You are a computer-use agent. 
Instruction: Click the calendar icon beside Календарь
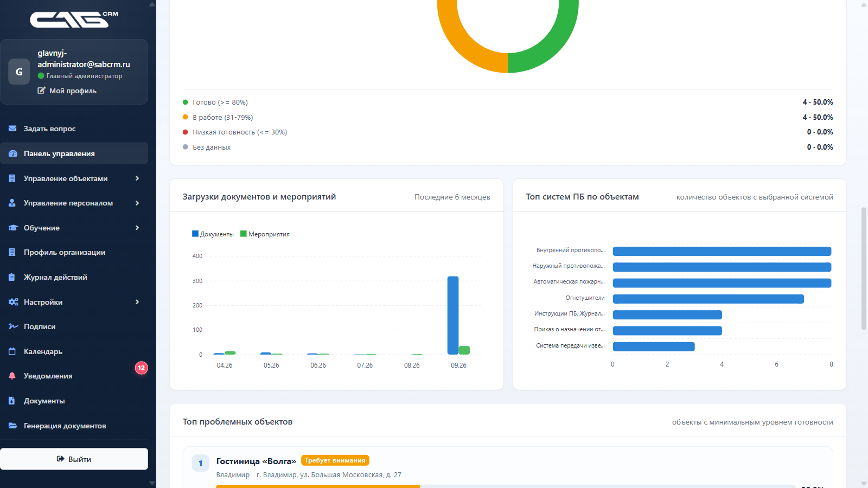tap(12, 351)
